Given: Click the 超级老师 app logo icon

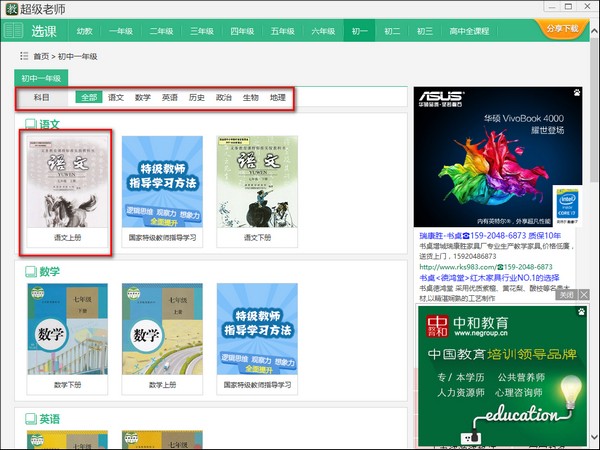Looking at the screenshot, I should pyautogui.click(x=11, y=9).
